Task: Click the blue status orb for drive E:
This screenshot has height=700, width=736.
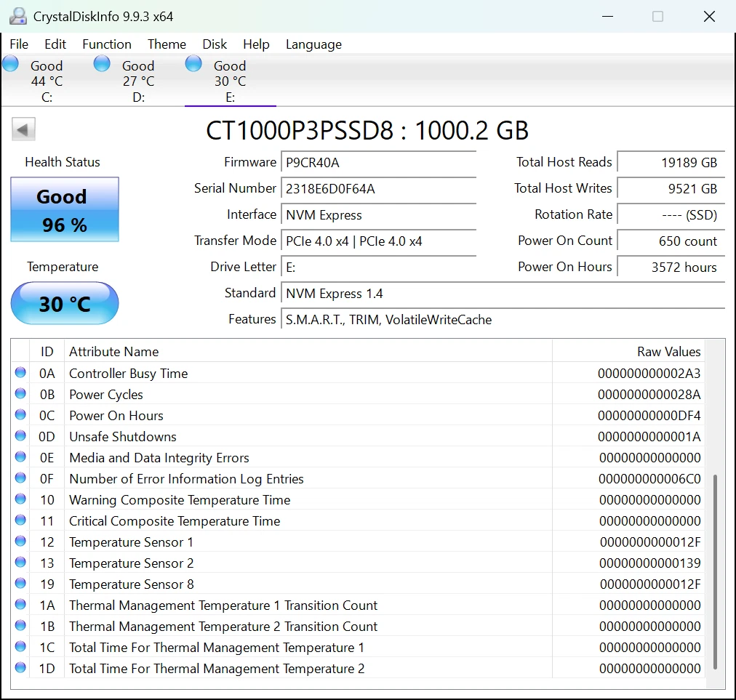Action: [x=193, y=63]
